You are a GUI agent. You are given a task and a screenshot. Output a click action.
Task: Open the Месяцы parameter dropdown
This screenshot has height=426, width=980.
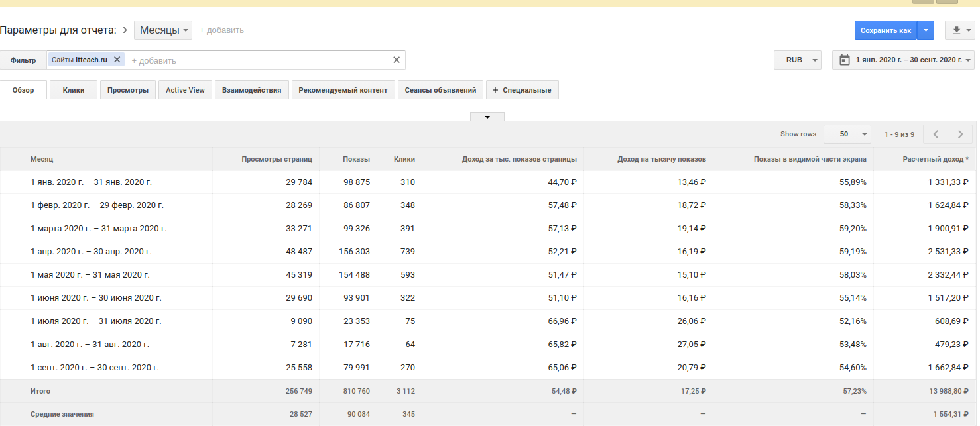click(x=163, y=30)
